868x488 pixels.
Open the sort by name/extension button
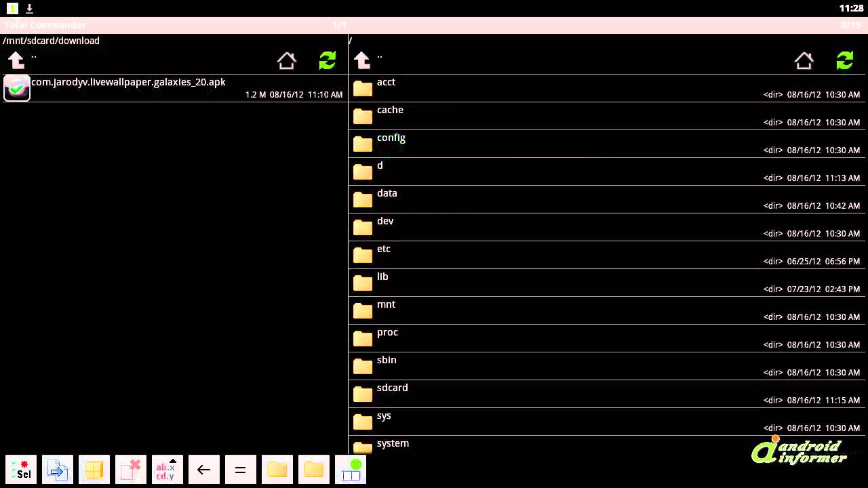click(167, 469)
